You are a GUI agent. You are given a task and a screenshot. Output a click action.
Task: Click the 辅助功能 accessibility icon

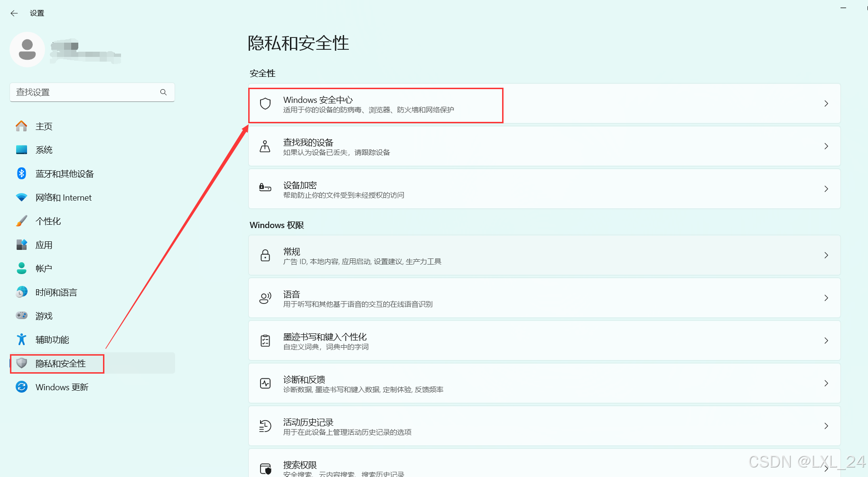coord(21,339)
